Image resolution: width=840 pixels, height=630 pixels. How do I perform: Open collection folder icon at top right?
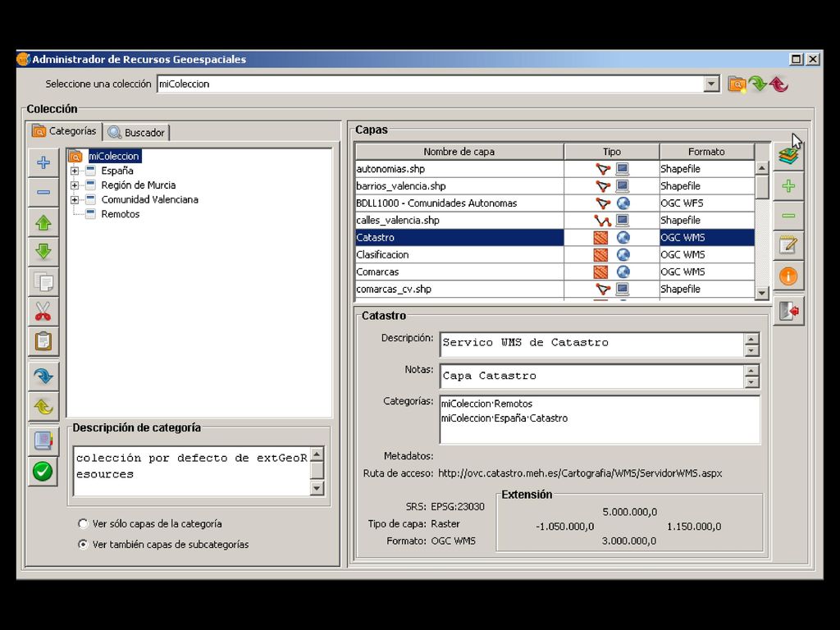pos(737,84)
